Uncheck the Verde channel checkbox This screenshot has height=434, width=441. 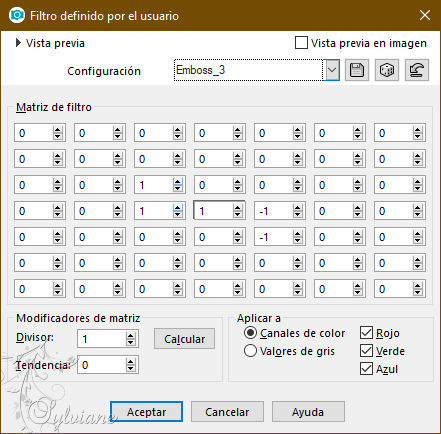pos(366,351)
